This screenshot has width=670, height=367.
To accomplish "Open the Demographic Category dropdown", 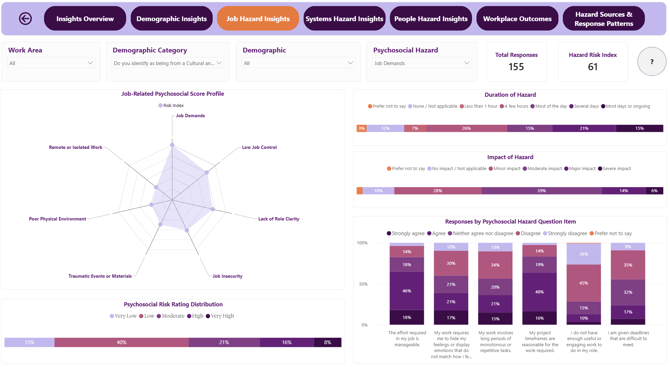I will [168, 63].
